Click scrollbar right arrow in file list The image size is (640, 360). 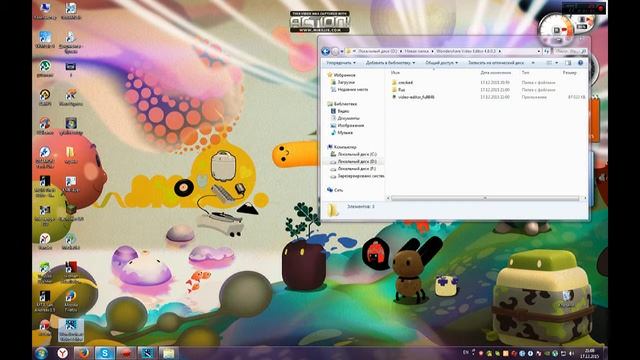pos(584,198)
